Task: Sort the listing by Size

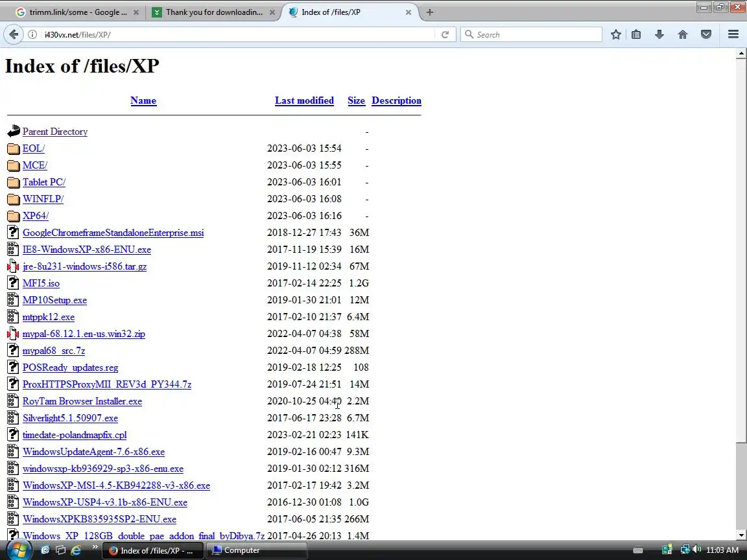Action: tap(357, 100)
